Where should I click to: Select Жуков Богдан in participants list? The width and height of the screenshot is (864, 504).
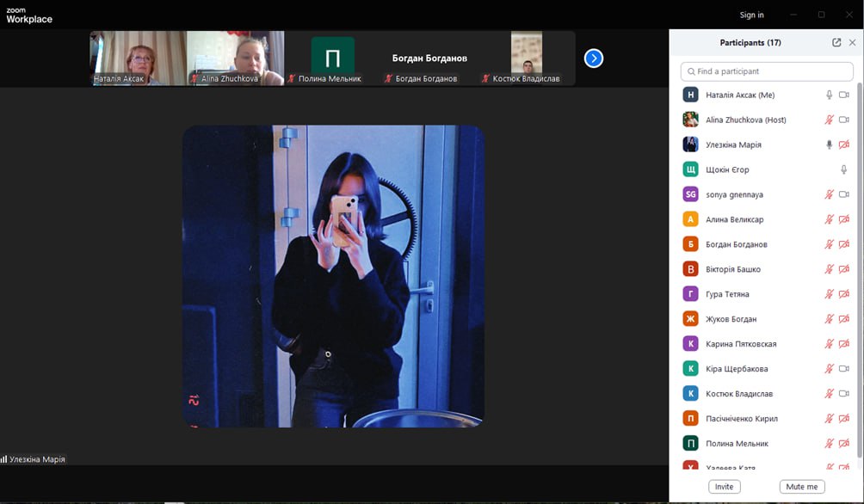click(x=731, y=319)
